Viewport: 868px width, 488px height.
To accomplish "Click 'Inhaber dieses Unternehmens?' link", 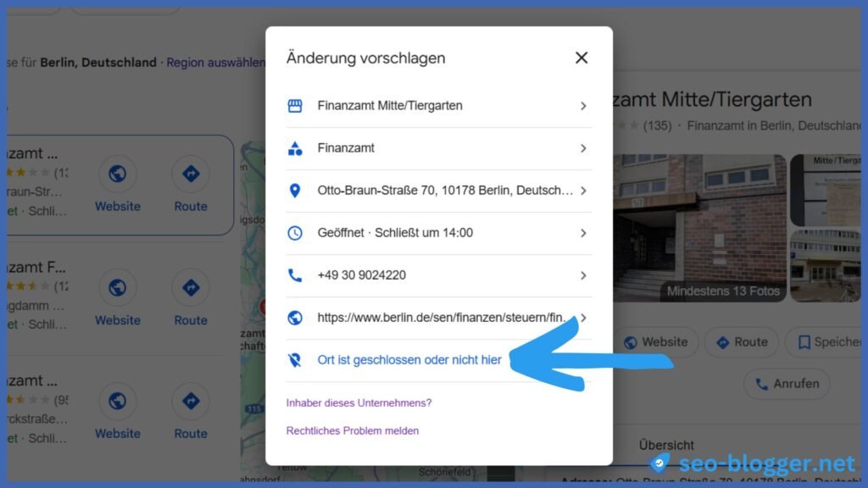I will point(359,402).
